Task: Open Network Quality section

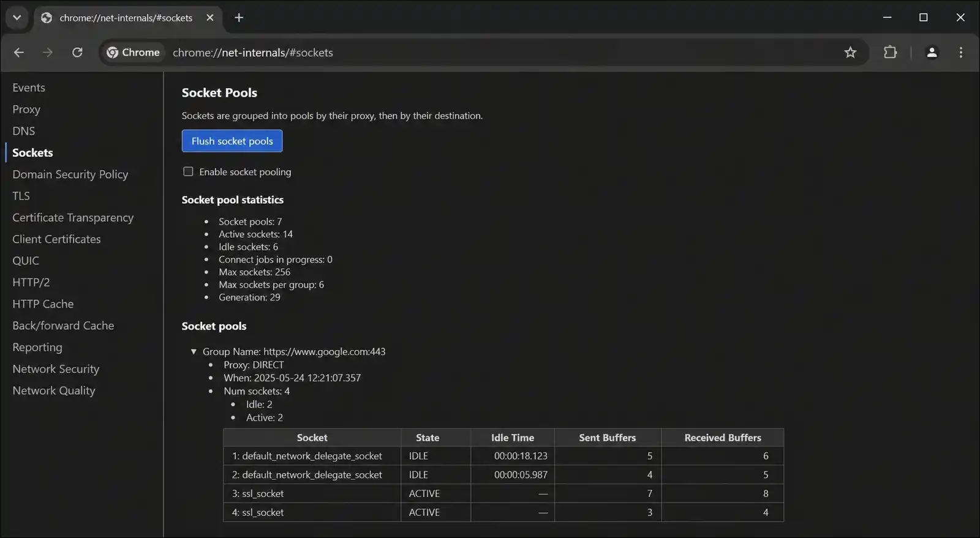Action: [x=54, y=390]
